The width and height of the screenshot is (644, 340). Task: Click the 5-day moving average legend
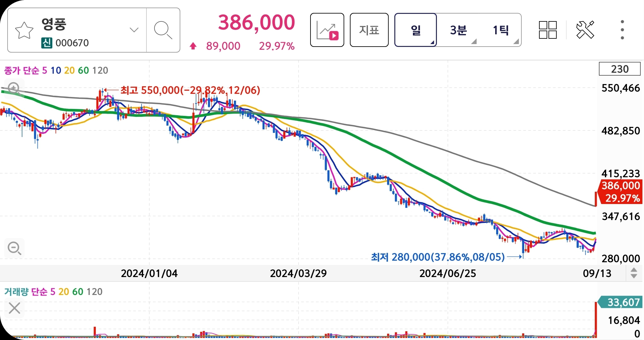tap(44, 70)
